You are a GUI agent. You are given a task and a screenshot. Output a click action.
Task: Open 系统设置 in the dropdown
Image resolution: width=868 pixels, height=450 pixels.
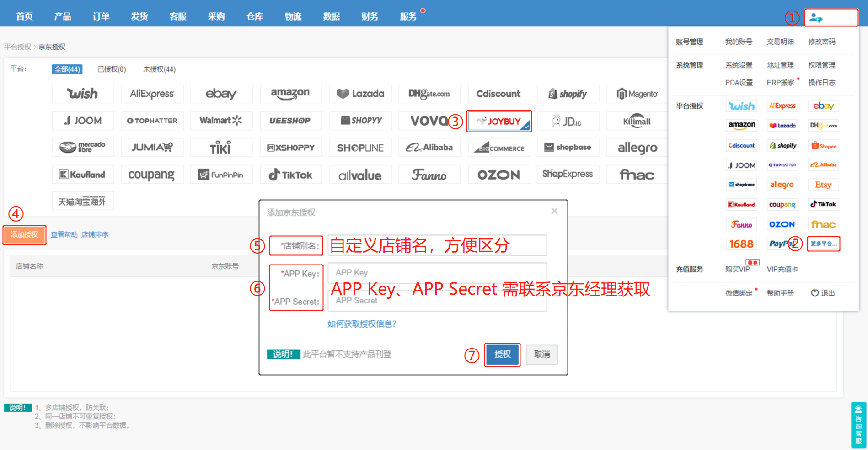click(739, 65)
